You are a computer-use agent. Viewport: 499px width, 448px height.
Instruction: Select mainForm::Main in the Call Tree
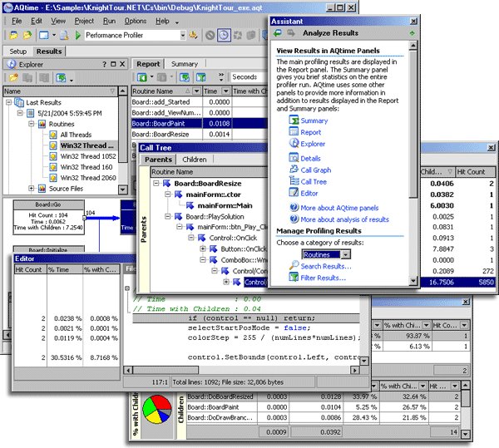(225, 205)
